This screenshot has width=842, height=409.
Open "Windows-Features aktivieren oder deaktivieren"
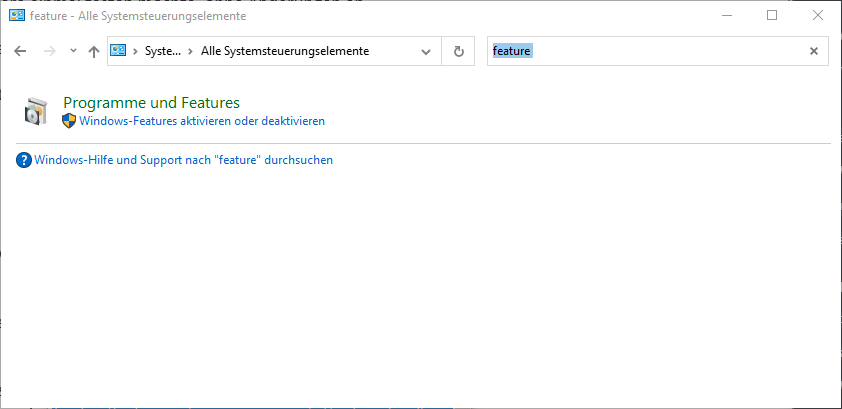tap(202, 121)
